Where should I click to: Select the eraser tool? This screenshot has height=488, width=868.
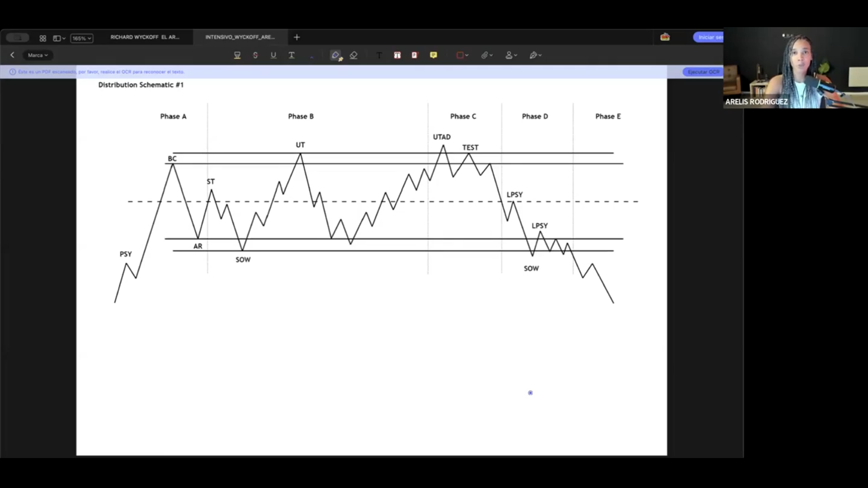click(x=354, y=55)
